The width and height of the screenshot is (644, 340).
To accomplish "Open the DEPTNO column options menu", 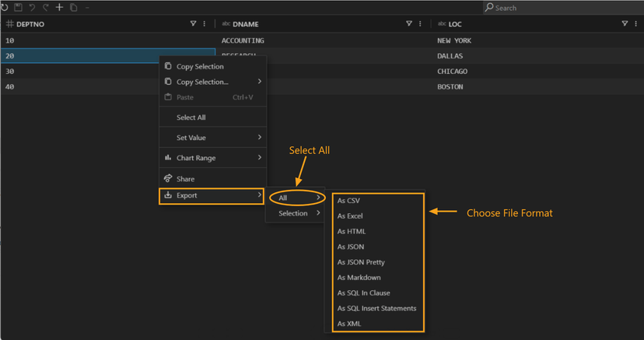I will point(204,24).
